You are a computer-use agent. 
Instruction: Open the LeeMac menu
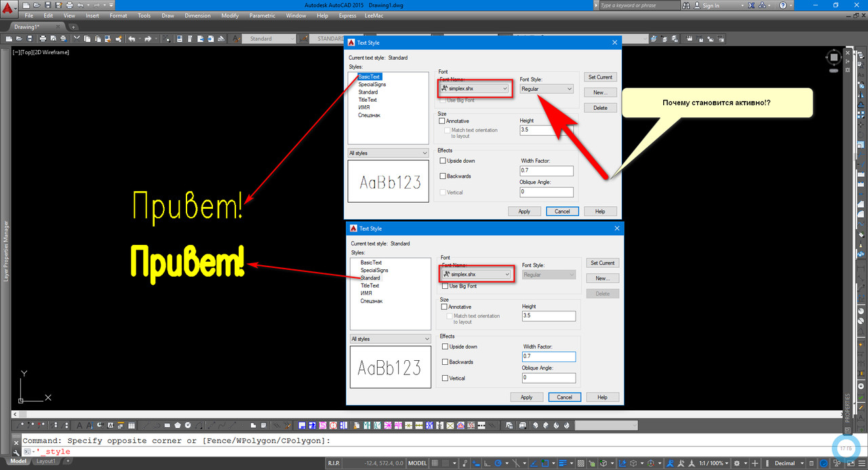point(374,16)
